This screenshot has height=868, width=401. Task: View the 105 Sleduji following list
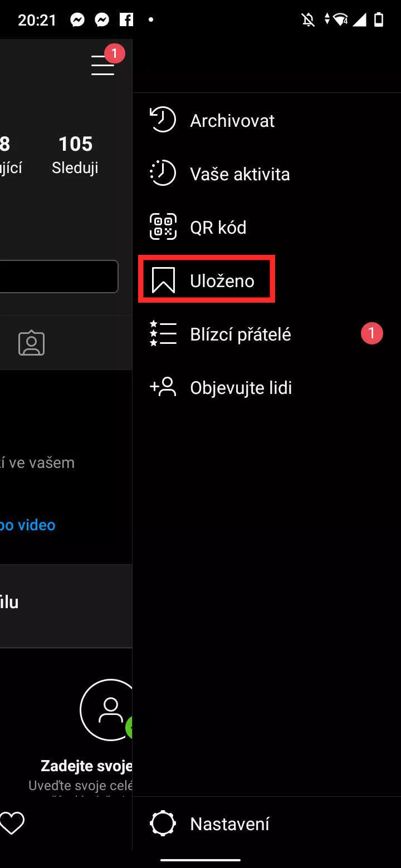(75, 155)
